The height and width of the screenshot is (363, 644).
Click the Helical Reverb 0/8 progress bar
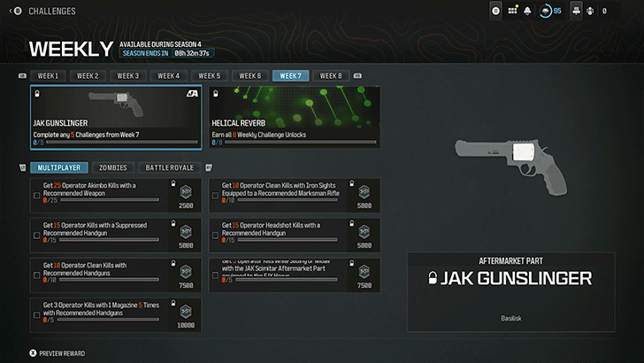coord(301,143)
